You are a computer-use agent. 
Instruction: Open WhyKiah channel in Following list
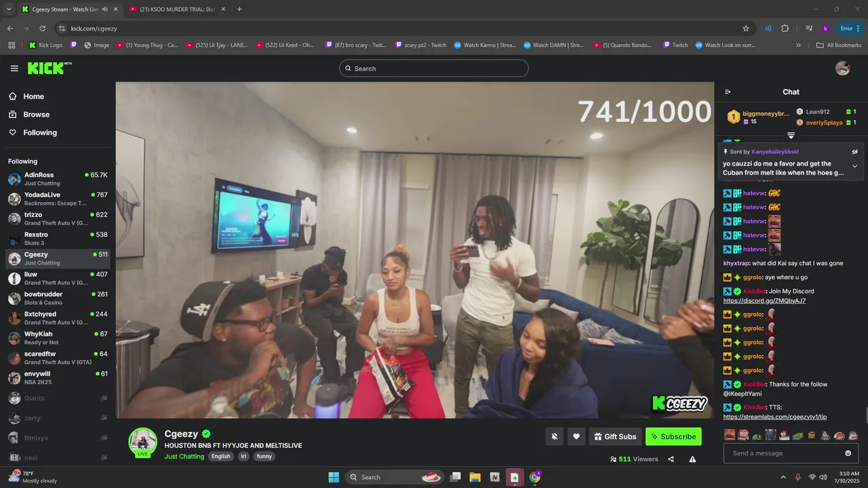58,338
